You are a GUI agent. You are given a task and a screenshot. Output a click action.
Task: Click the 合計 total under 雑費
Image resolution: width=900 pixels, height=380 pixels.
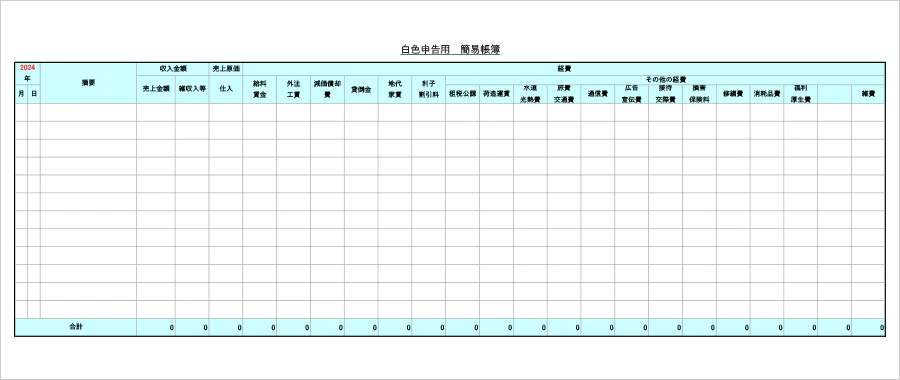click(x=868, y=327)
